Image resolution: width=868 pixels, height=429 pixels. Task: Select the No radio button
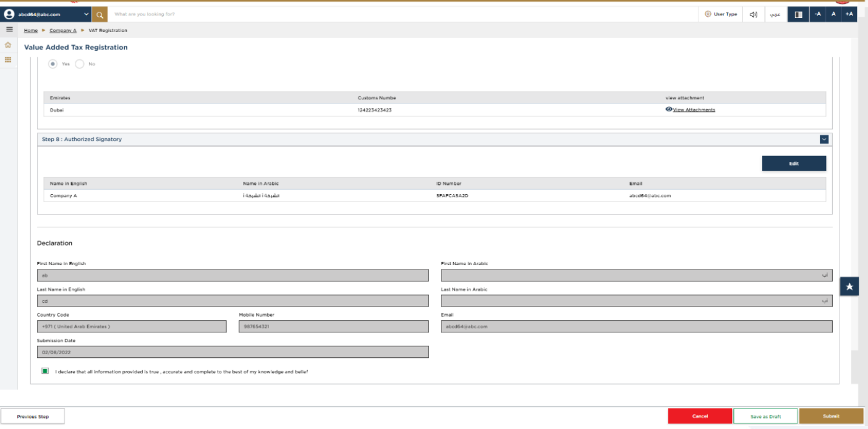[80, 64]
